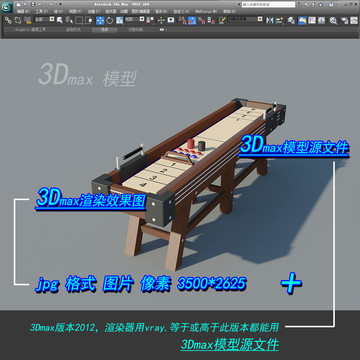Viewport: 360px width, 360px height.
Task: Activate the Select Object tool
Action: (60, 20)
